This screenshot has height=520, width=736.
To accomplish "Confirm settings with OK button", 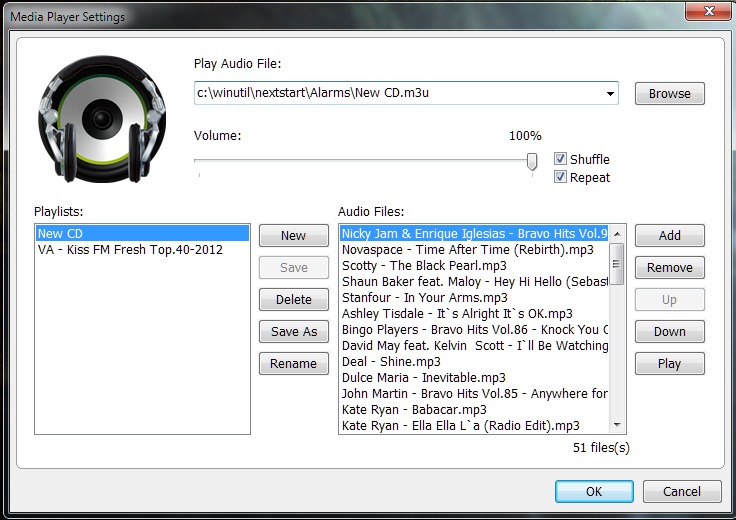I will [x=594, y=492].
